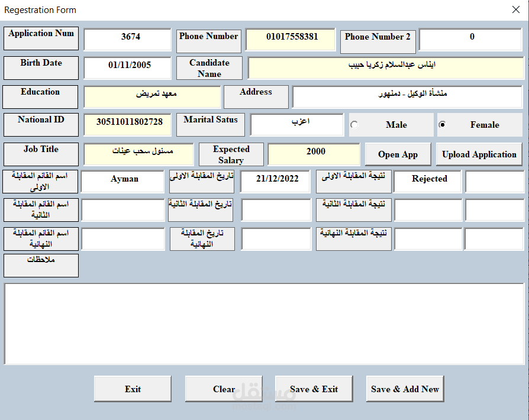Click the National ID field 30511011802728

click(x=128, y=125)
